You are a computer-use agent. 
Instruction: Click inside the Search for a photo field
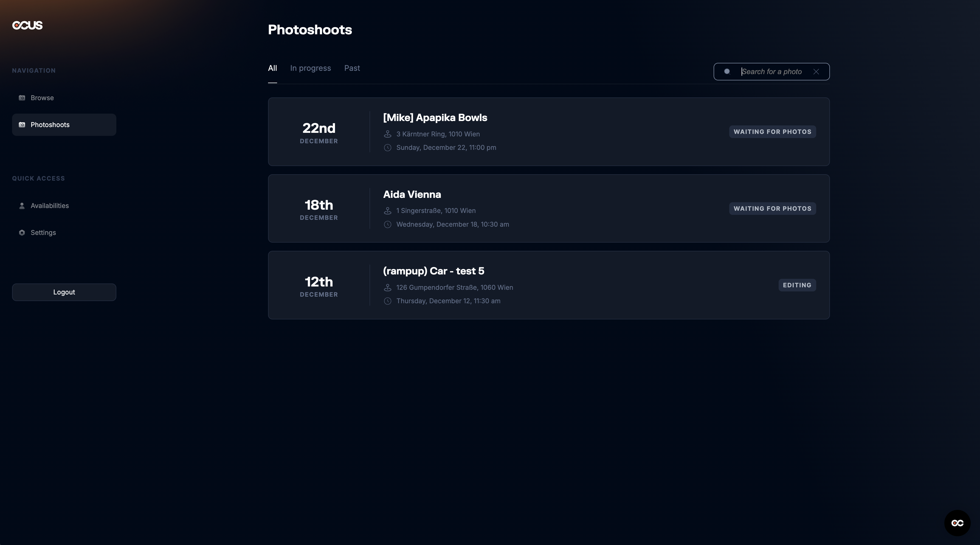(772, 72)
